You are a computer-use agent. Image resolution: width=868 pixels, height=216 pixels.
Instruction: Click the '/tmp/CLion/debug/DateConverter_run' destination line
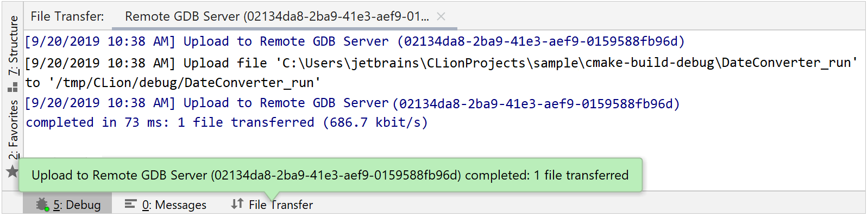173,83
